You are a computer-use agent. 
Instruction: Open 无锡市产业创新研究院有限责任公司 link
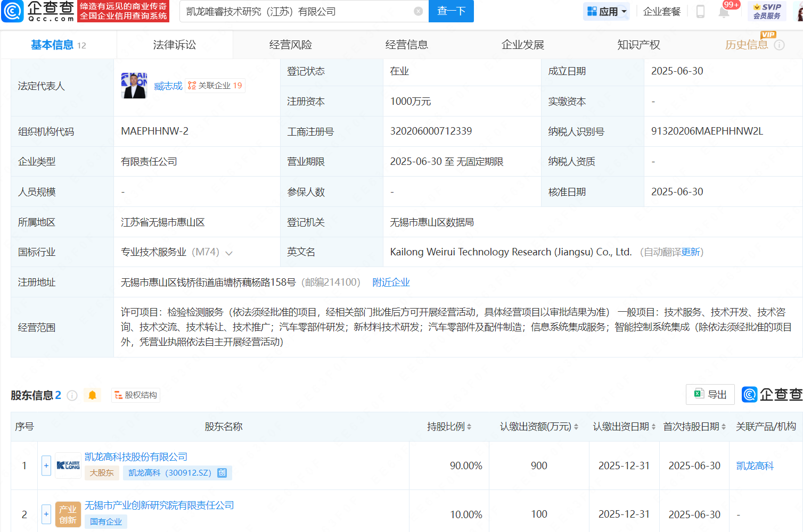159,505
